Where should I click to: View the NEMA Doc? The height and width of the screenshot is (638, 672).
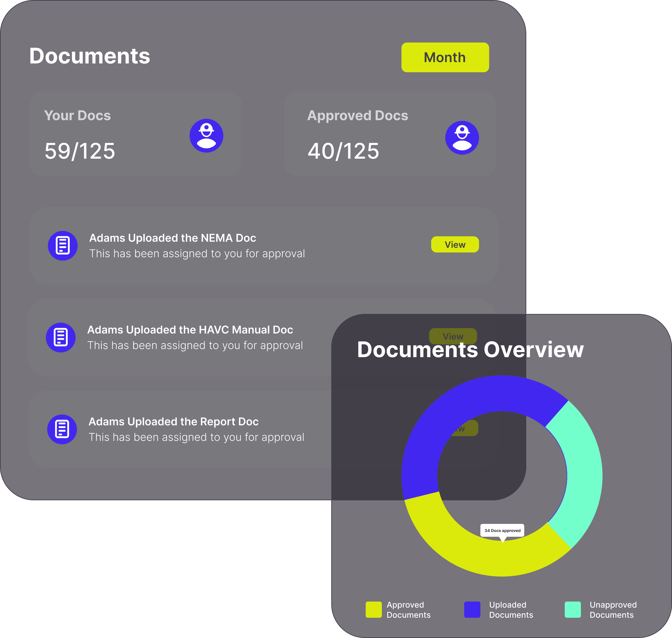pyautogui.click(x=455, y=245)
